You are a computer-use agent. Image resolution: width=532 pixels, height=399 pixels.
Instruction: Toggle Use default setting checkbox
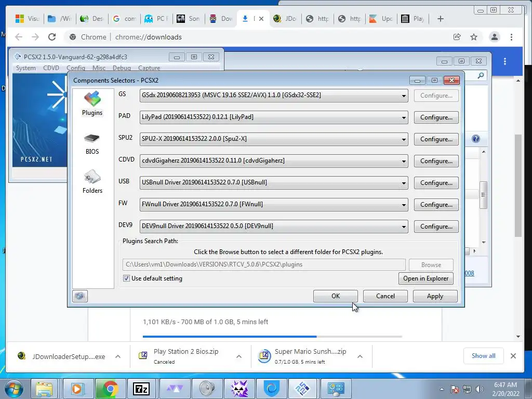click(x=126, y=278)
